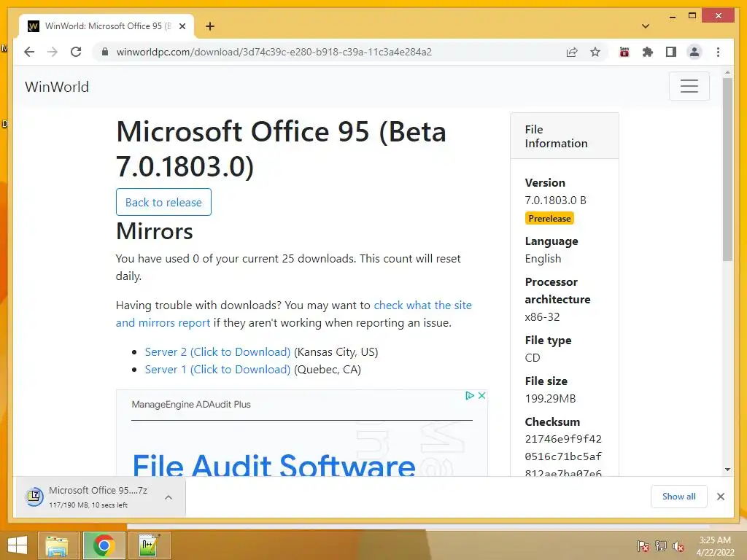Select the checksum text 21746e9f9f42
This screenshot has width=747, height=560.
pyautogui.click(x=563, y=439)
